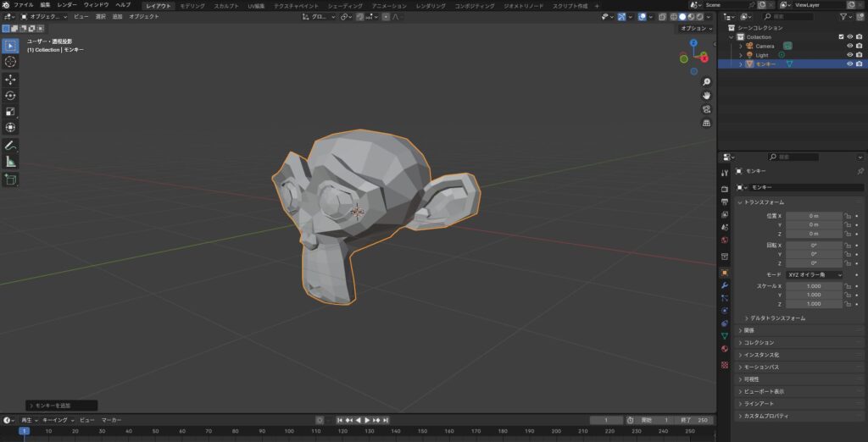Switch to the シェーディング workspace tab
The width and height of the screenshot is (868, 442).
click(x=346, y=6)
